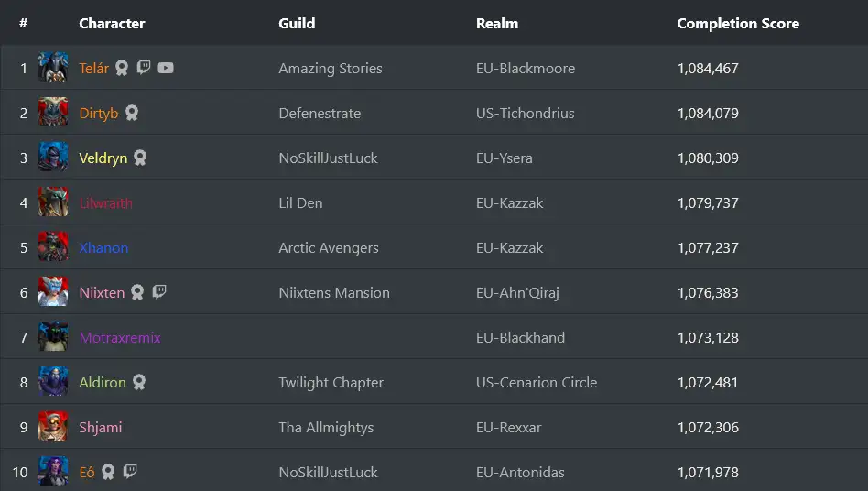
Task: Go to the Amazing Stories guild page
Action: point(331,68)
